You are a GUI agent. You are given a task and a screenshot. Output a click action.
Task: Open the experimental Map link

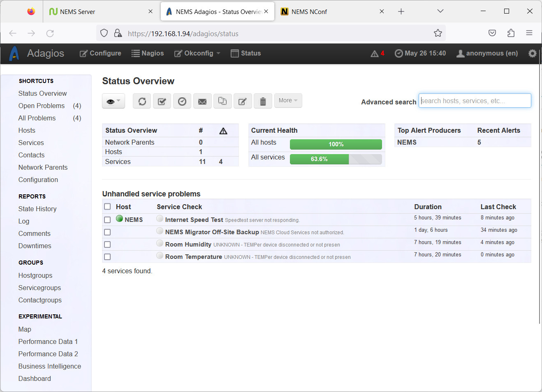pyautogui.click(x=25, y=329)
